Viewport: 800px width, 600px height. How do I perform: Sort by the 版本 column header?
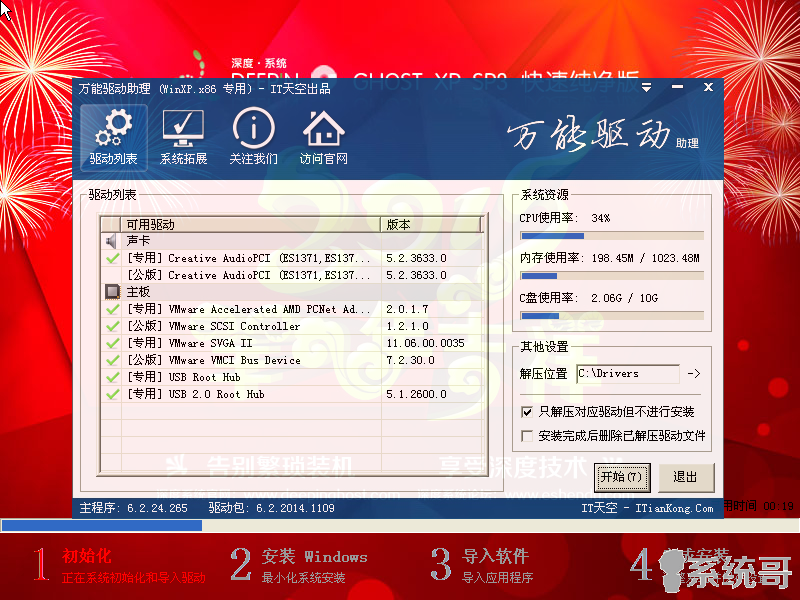(431, 224)
